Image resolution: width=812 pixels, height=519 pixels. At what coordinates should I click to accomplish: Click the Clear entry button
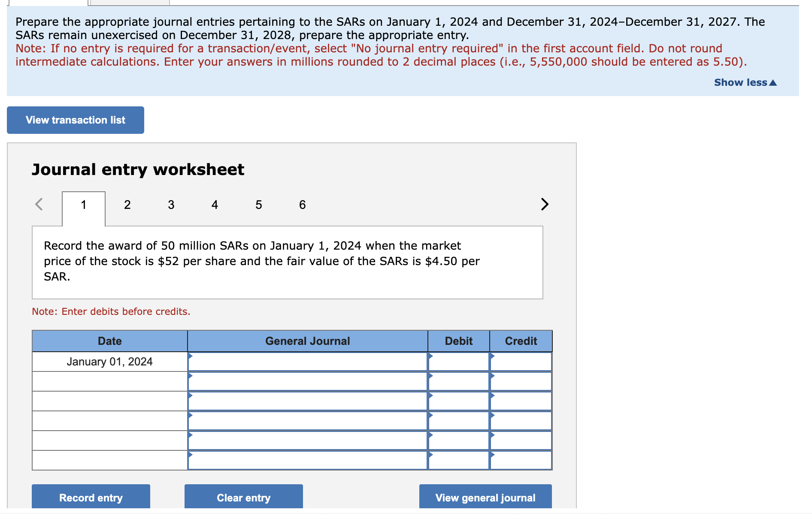click(x=244, y=497)
